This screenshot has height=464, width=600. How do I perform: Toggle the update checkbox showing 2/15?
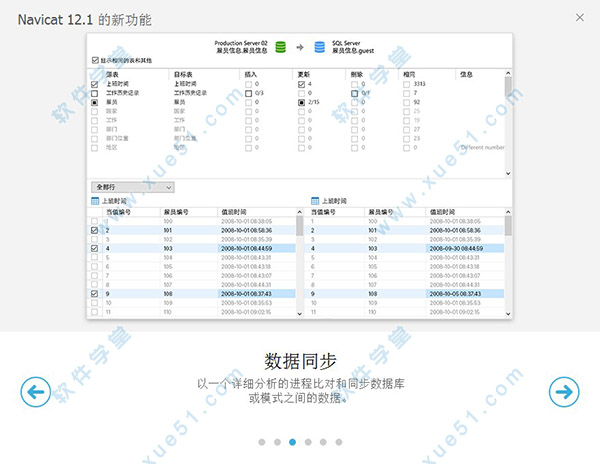pyautogui.click(x=302, y=103)
